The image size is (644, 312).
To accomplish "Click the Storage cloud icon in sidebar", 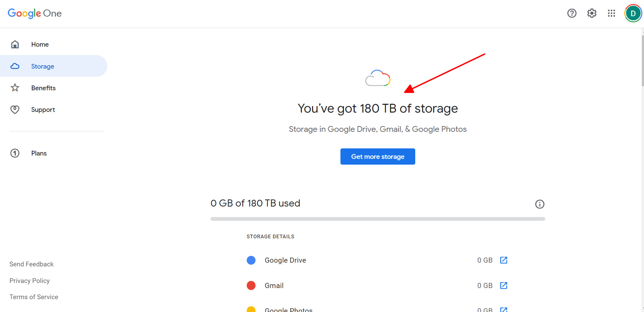I will pos(15,66).
